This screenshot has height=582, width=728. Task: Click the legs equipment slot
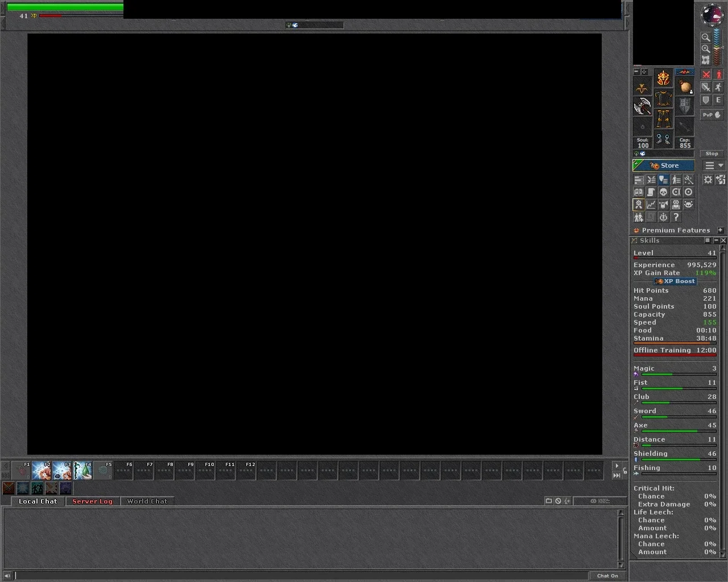pyautogui.click(x=663, y=120)
